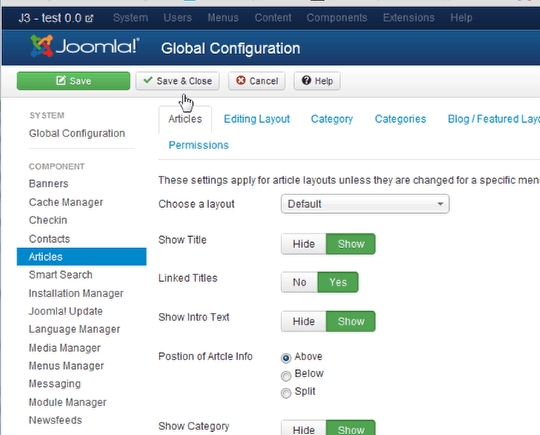
Task: Select the Below radio option
Action: pyautogui.click(x=286, y=376)
